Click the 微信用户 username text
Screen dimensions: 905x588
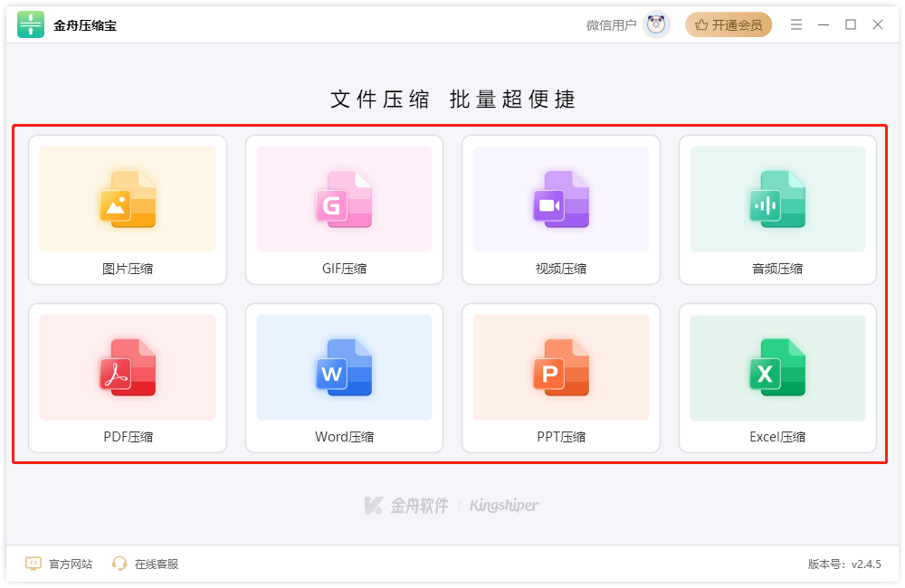(611, 25)
